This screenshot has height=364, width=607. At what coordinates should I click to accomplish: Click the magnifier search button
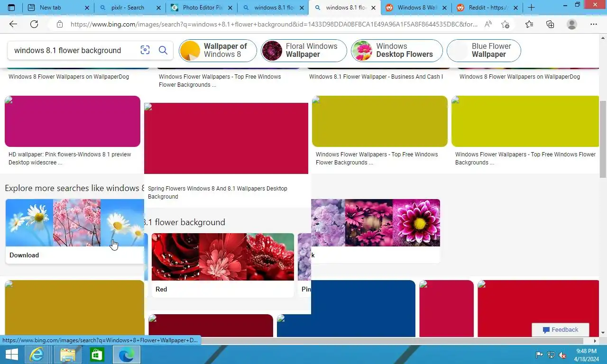point(163,50)
